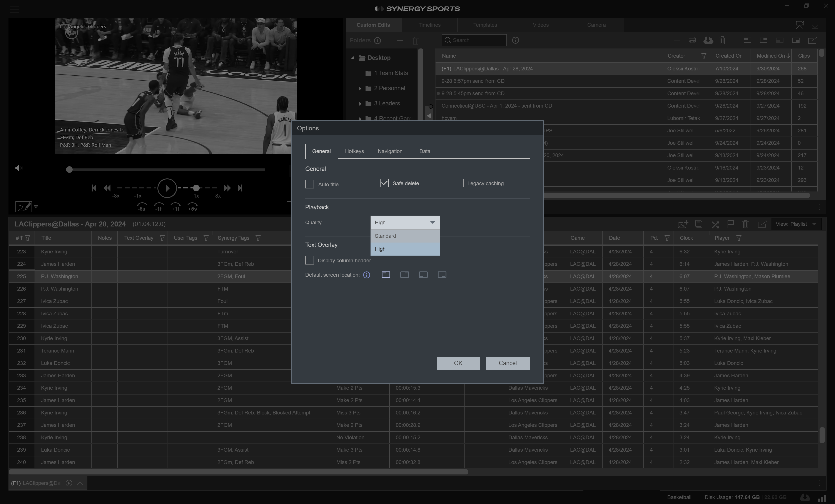Viewport: 835px width, 504px height.
Task: Enable the Auto title checkbox
Action: tap(309, 184)
